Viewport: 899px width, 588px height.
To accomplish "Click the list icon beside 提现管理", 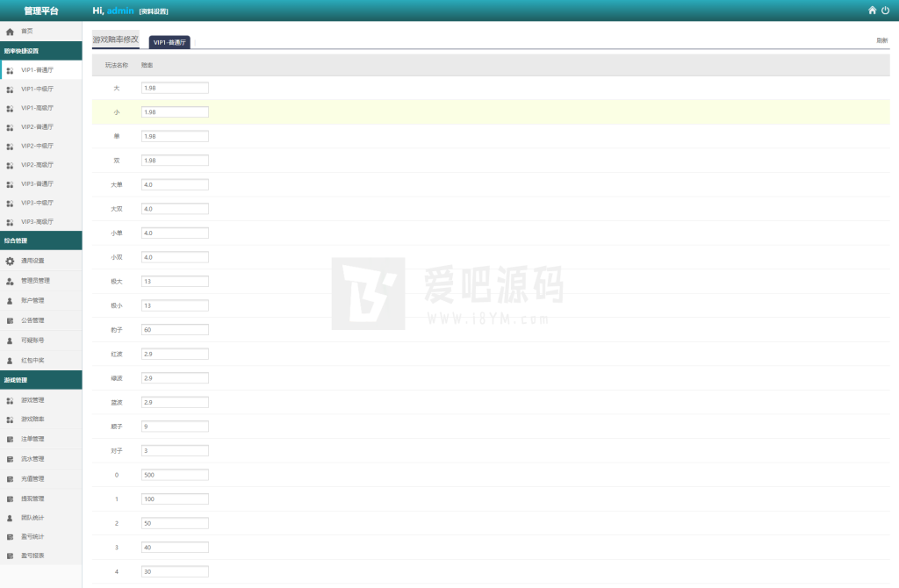I will pos(10,499).
